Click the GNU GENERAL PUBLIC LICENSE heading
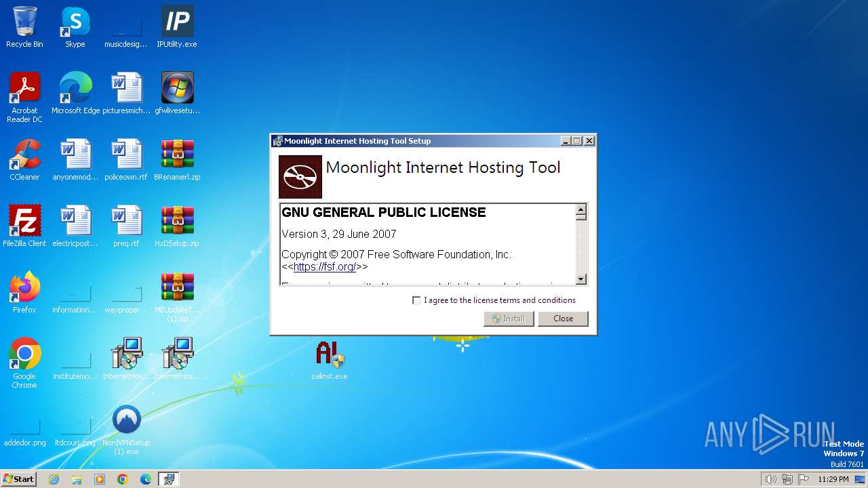 (384, 212)
